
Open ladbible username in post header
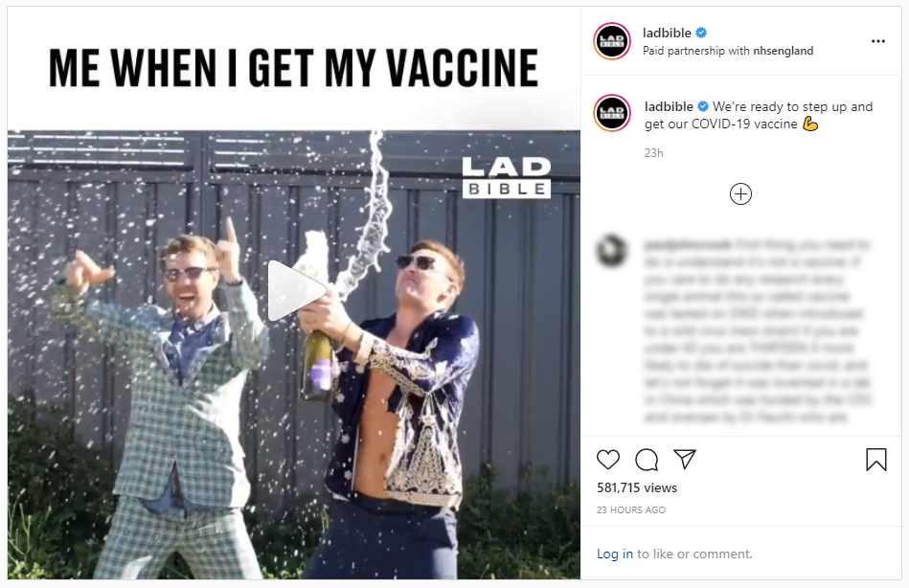coord(667,34)
